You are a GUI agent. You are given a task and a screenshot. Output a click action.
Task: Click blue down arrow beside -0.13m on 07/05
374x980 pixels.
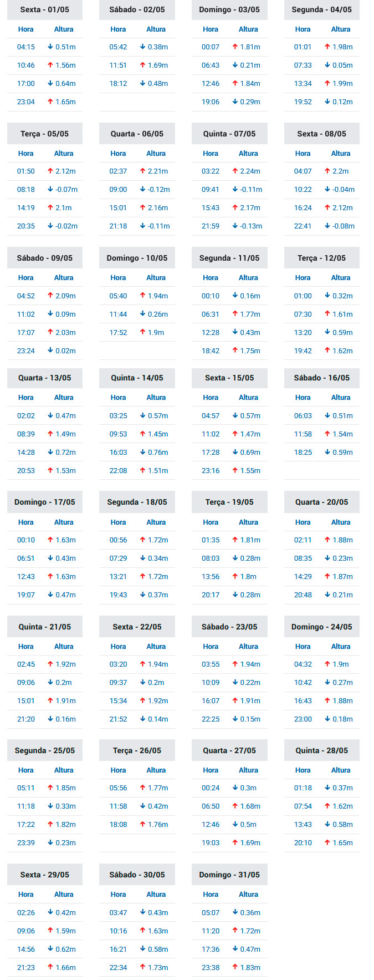235,226
